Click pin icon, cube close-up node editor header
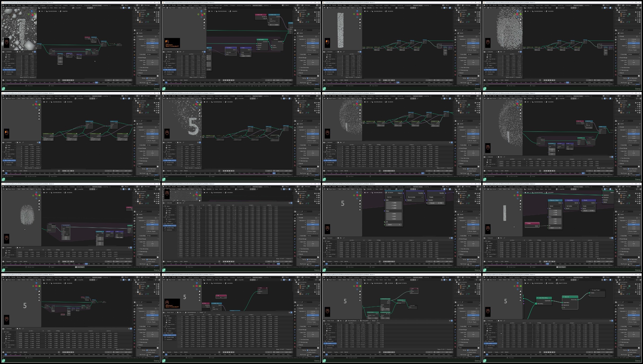The height and width of the screenshot is (364, 643). [94, 8]
